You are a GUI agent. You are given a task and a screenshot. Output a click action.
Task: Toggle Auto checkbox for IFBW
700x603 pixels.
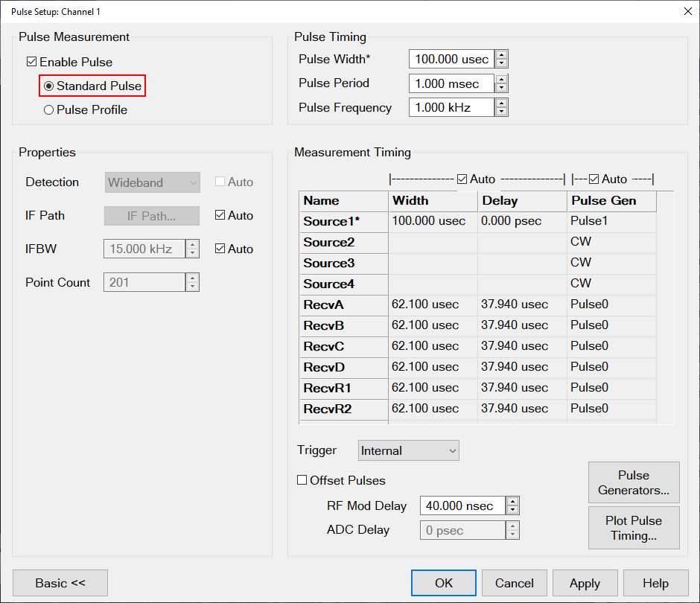point(220,249)
